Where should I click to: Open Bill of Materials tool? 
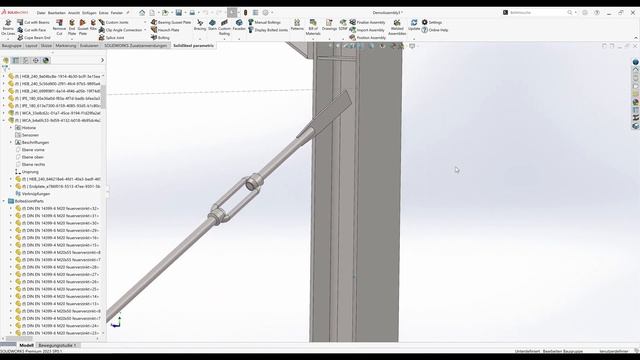click(313, 27)
